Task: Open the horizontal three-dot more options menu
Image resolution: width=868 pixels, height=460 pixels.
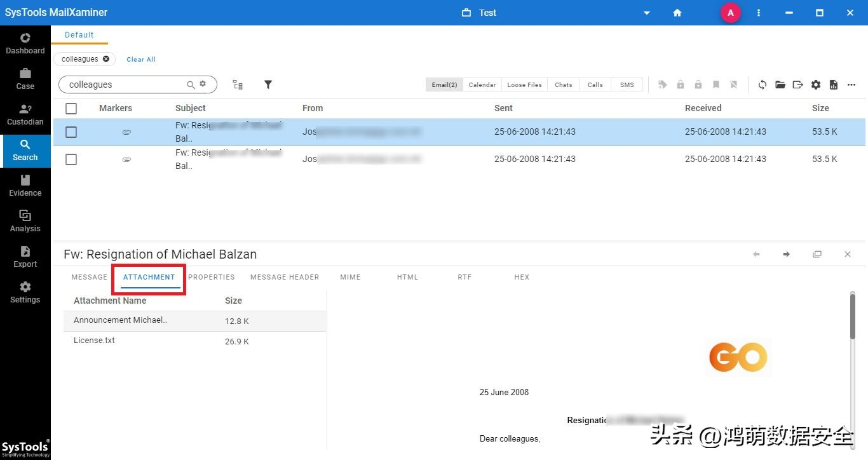Action: (851, 85)
